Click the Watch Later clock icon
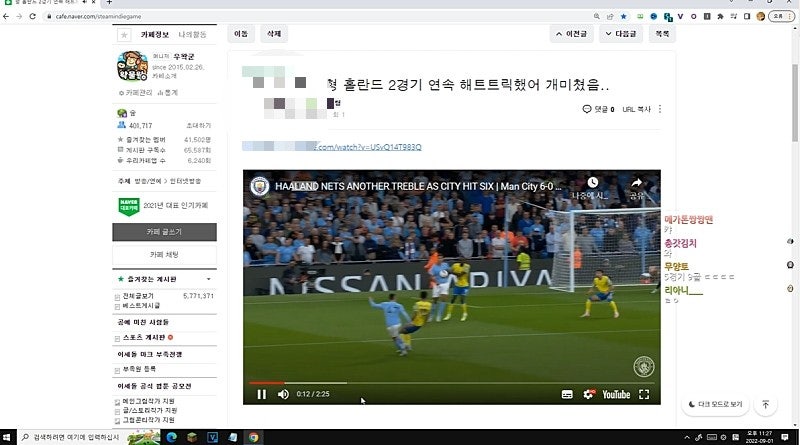 [x=592, y=183]
